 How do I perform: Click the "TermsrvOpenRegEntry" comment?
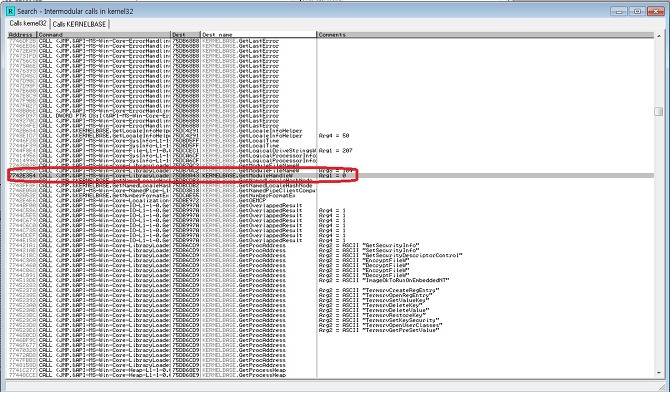(x=376, y=295)
